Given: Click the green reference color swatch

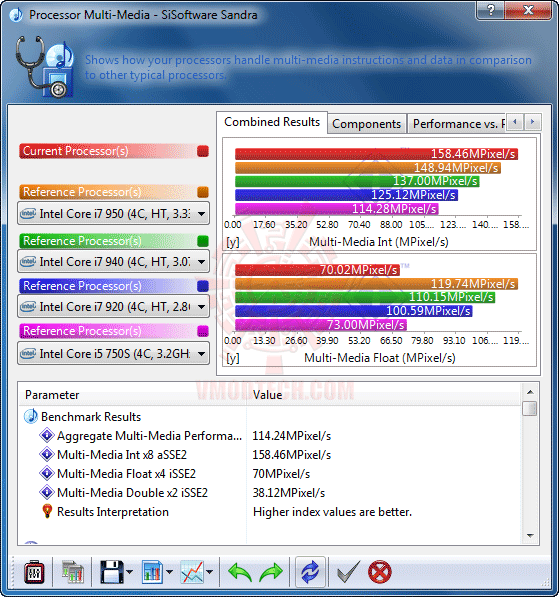Looking at the screenshot, I should [203, 241].
